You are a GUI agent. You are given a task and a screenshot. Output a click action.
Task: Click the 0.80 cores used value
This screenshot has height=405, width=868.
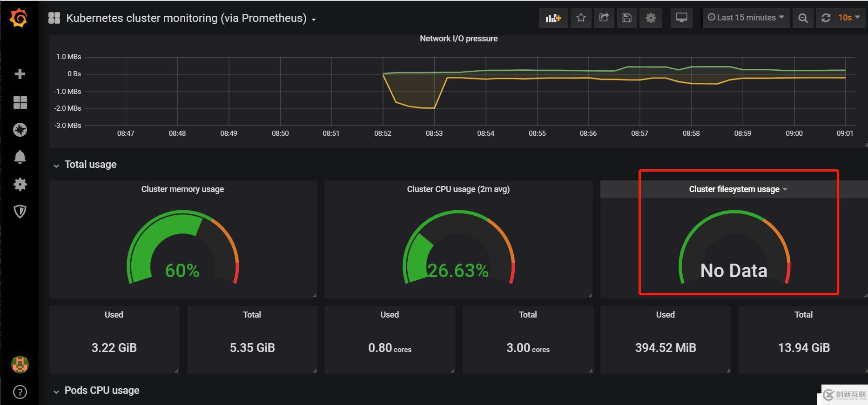click(390, 348)
